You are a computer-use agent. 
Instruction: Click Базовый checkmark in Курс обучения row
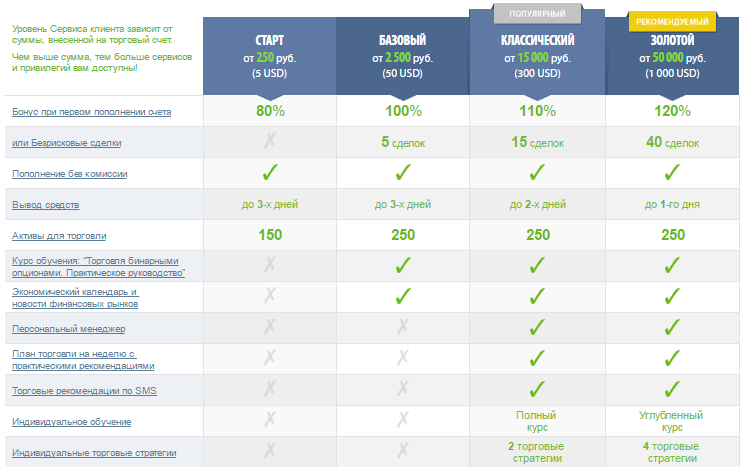403,265
